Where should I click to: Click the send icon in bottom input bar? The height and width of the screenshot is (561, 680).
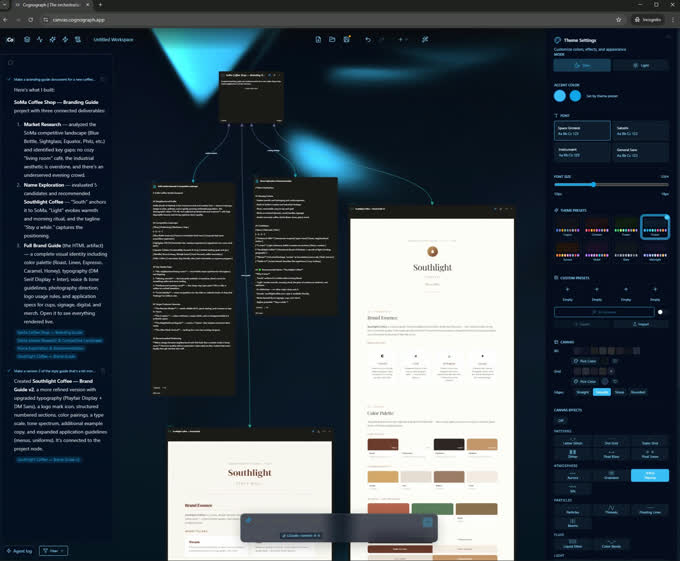click(x=428, y=522)
